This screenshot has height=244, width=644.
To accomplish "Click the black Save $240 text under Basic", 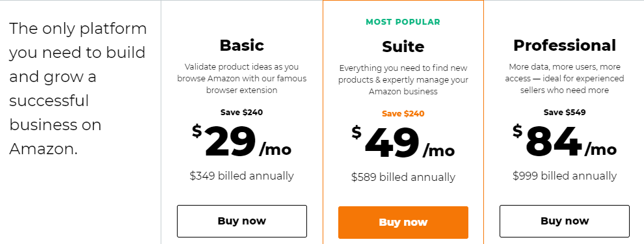I will 241,112.
